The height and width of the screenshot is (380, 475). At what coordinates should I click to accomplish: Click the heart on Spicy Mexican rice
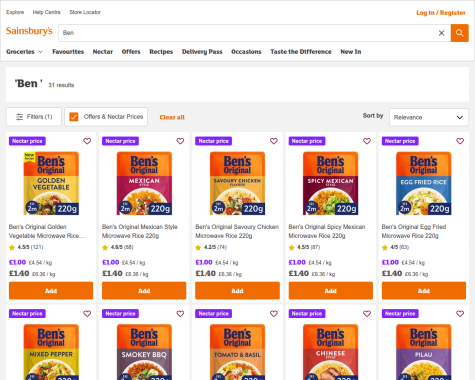[x=367, y=141]
